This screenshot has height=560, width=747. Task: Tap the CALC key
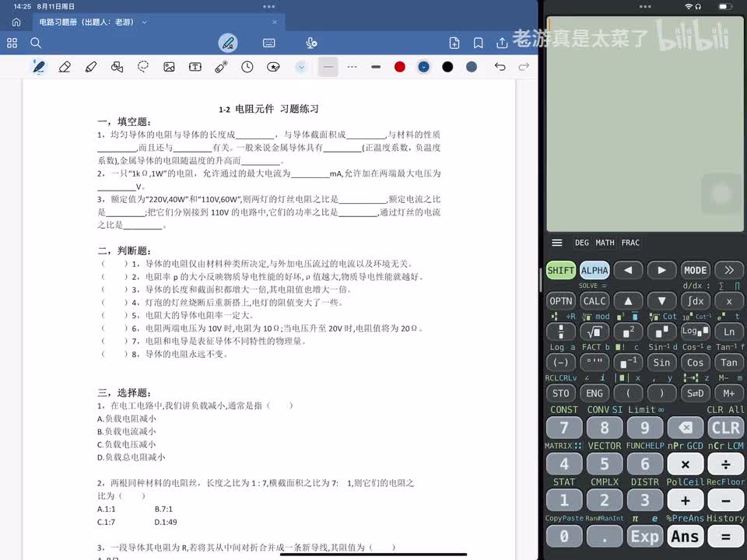click(594, 301)
